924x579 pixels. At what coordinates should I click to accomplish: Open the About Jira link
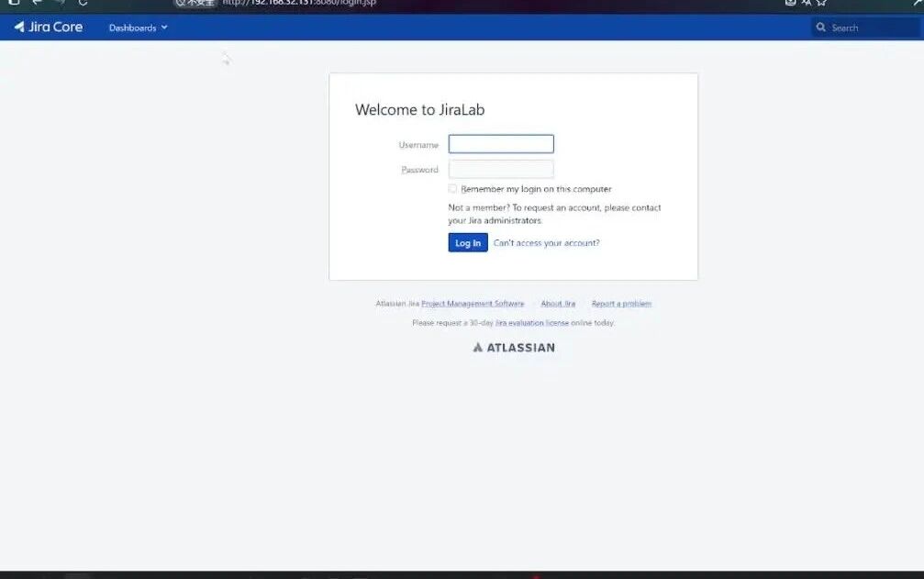[558, 304]
